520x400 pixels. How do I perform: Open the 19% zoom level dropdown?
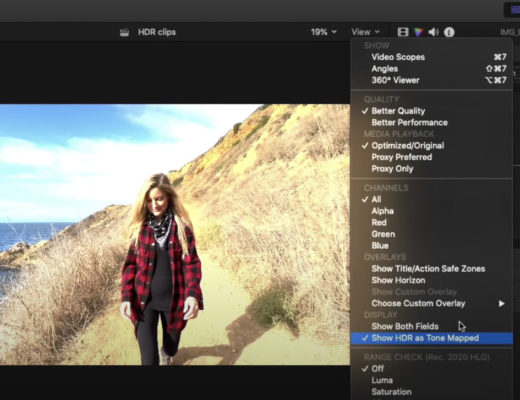pyautogui.click(x=323, y=32)
